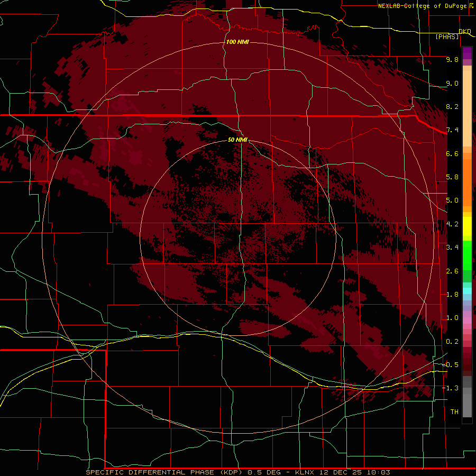
Task: Click the pink band of the color scale
Action: [467, 321]
